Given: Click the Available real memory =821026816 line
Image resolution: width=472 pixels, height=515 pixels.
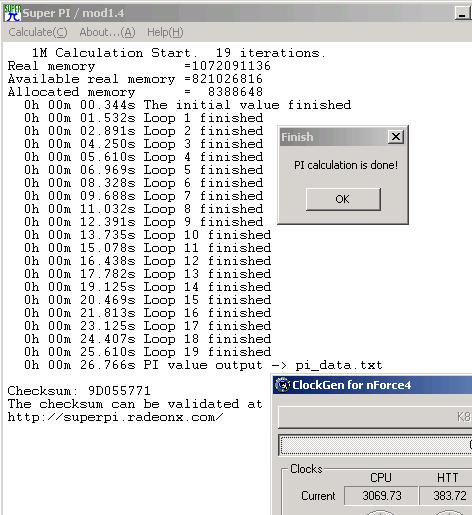Looking at the screenshot, I should tap(135, 79).
